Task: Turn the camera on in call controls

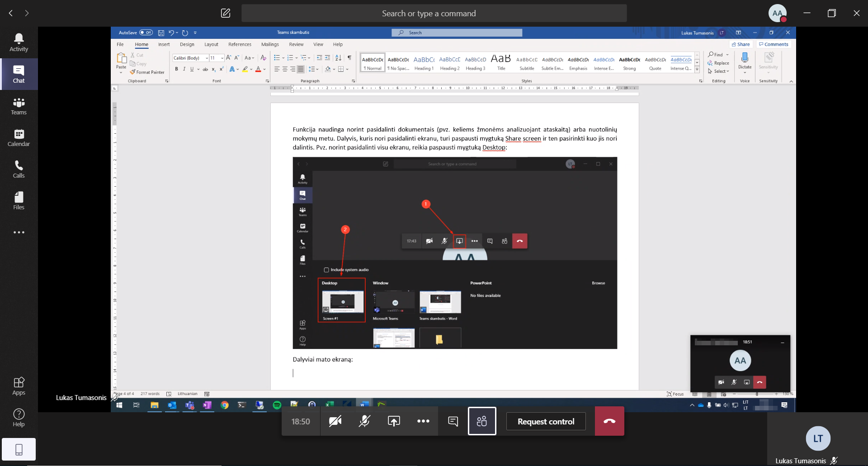Action: [x=335, y=421]
